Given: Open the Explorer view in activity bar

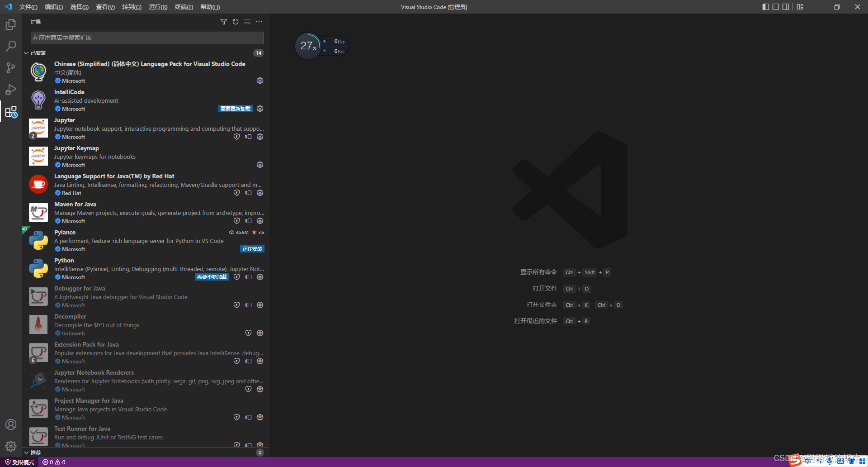Looking at the screenshot, I should pyautogui.click(x=11, y=24).
